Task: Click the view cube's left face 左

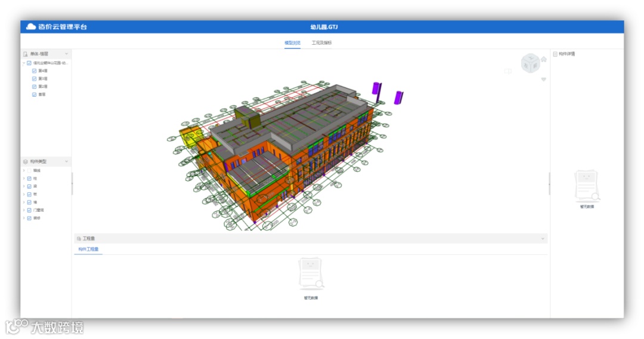Action: coord(526,66)
